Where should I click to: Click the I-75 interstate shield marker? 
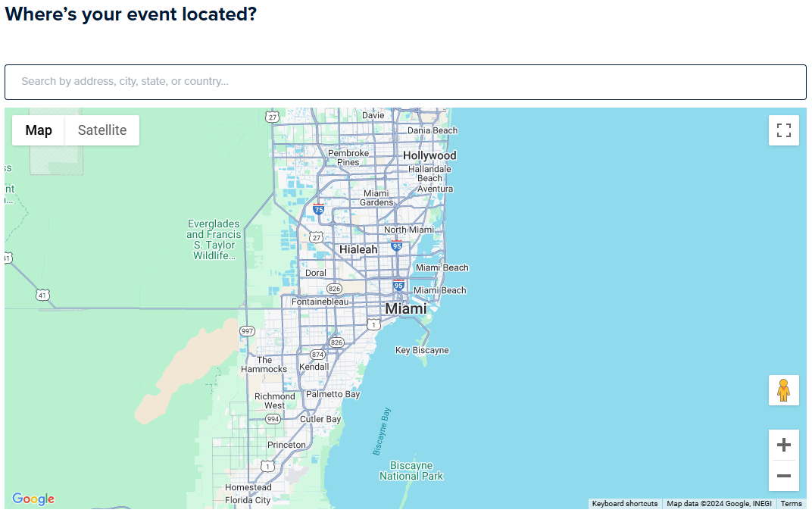(318, 208)
